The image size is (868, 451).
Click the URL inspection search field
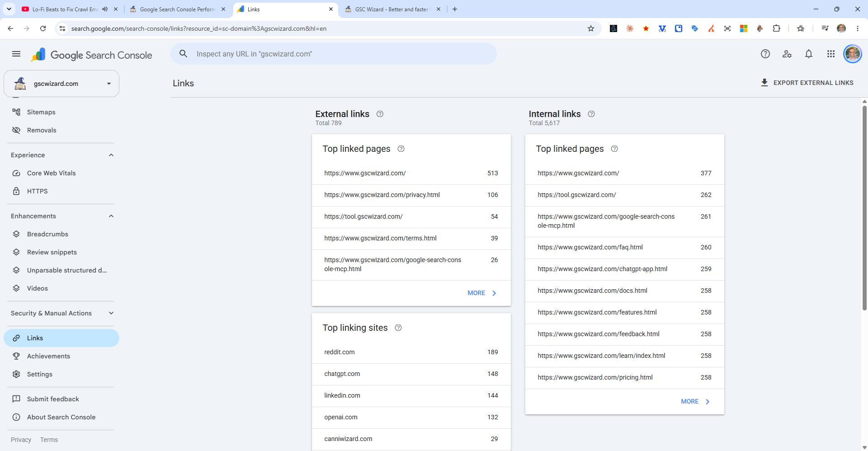(334, 54)
